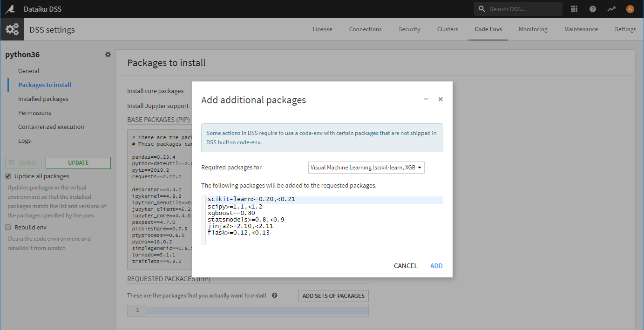Image resolution: width=644 pixels, height=330 pixels.
Task: Click the Install core packages label
Action: 156,91
